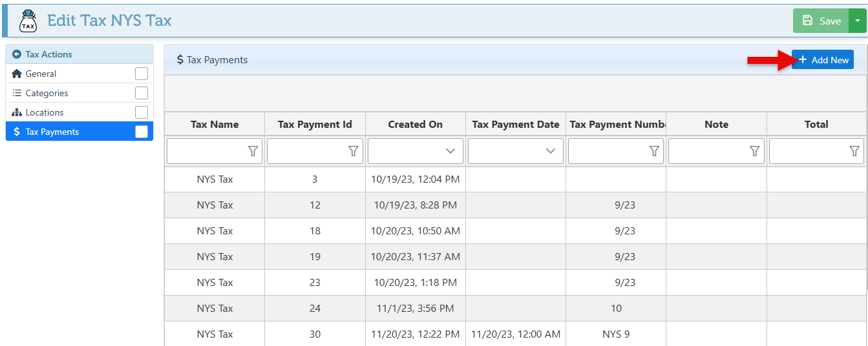Sort by the Tax Payment Id column header

point(315,125)
